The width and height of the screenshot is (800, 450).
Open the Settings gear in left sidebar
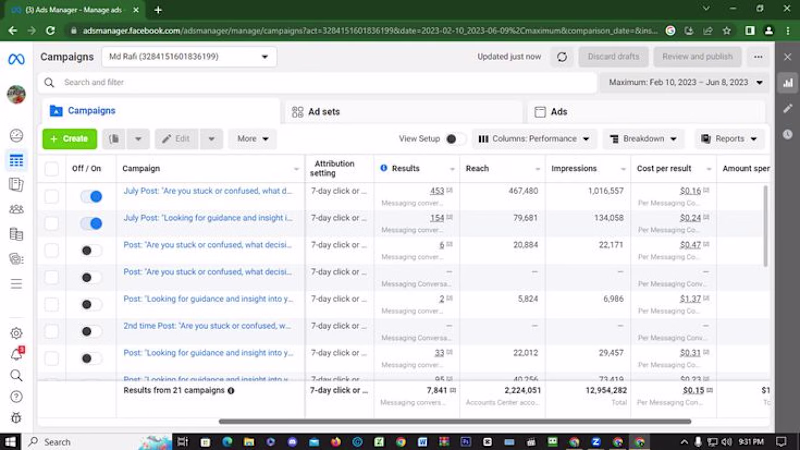[x=16, y=333]
